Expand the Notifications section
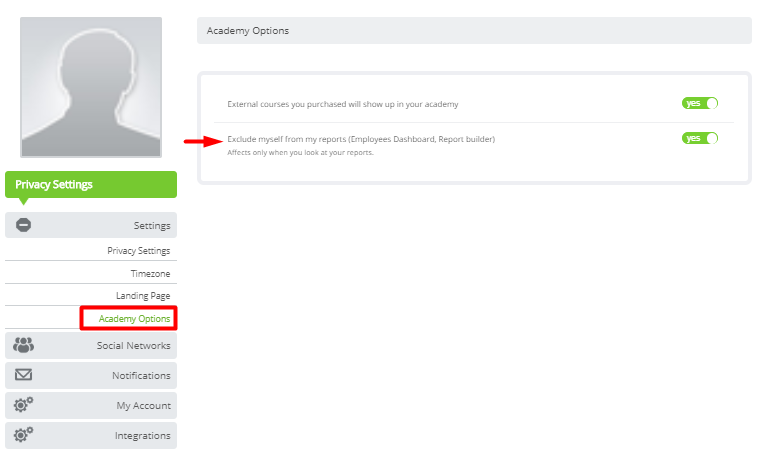757x457 pixels. click(91, 375)
